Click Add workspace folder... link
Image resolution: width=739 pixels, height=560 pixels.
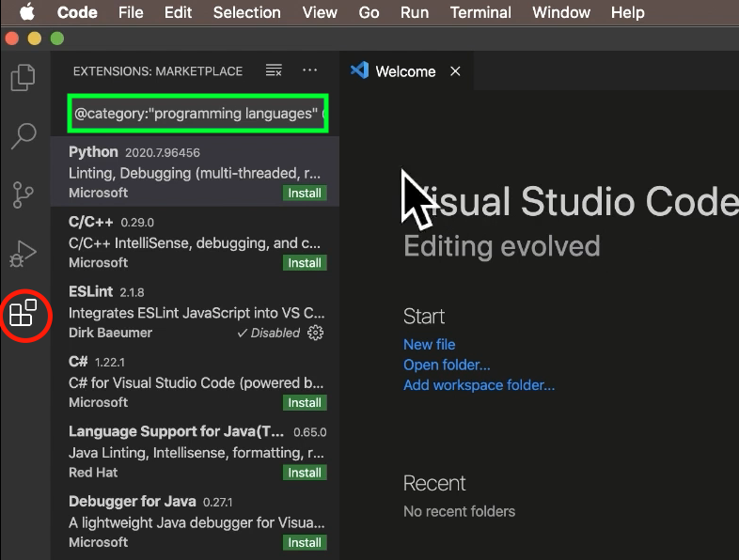pyautogui.click(x=480, y=385)
